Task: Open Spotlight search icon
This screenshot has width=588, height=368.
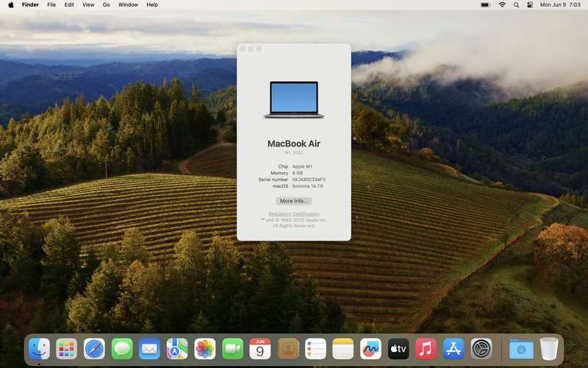Action: [x=517, y=5]
